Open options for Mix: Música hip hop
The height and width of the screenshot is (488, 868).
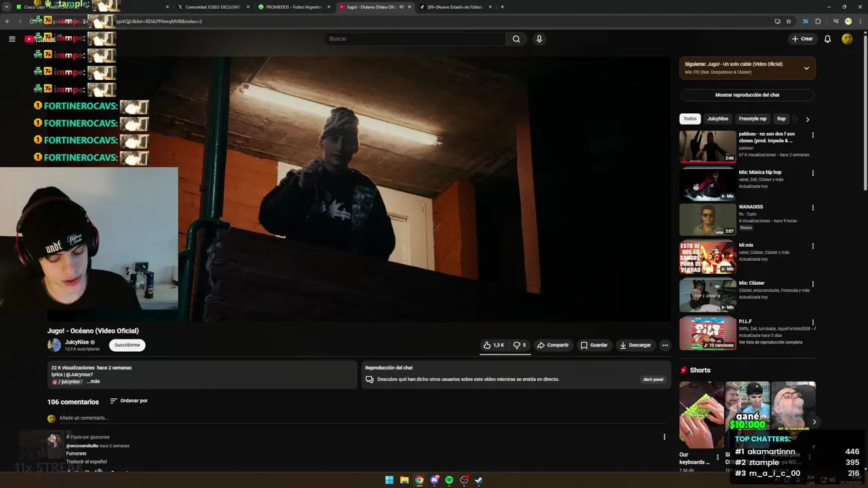click(x=812, y=174)
